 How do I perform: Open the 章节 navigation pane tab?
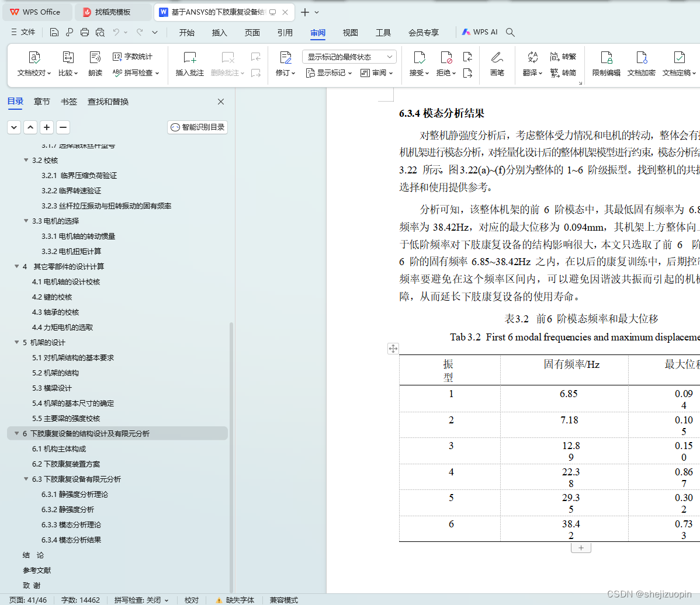coord(42,102)
